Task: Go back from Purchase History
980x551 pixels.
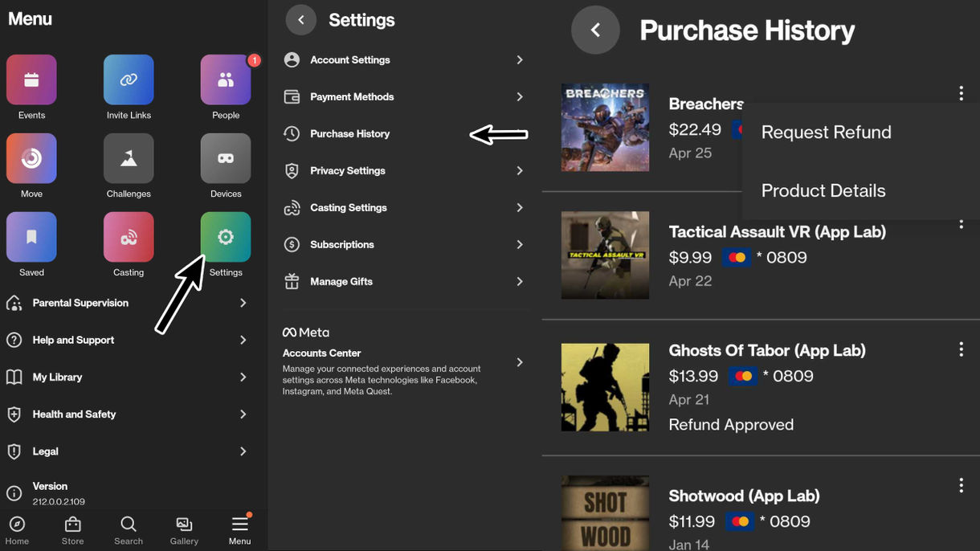Action: pyautogui.click(x=595, y=31)
